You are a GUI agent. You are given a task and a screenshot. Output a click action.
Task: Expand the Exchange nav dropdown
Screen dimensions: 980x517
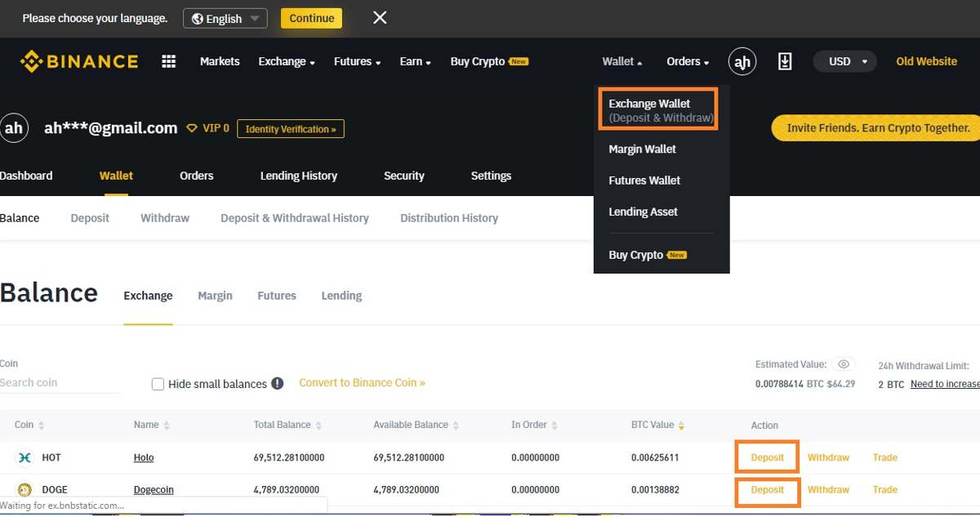[287, 61]
